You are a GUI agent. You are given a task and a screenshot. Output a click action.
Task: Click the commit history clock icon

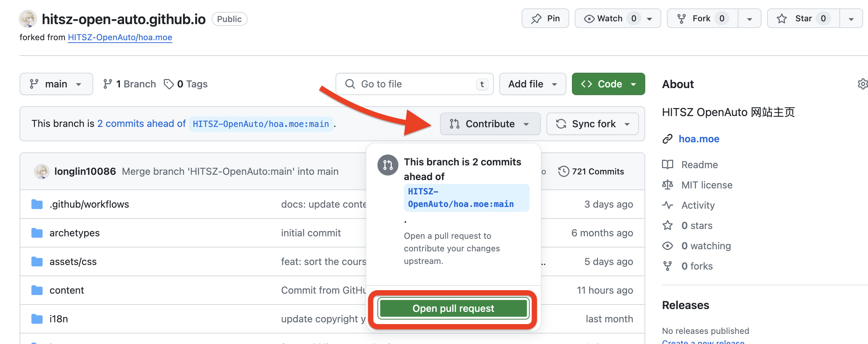click(x=564, y=171)
